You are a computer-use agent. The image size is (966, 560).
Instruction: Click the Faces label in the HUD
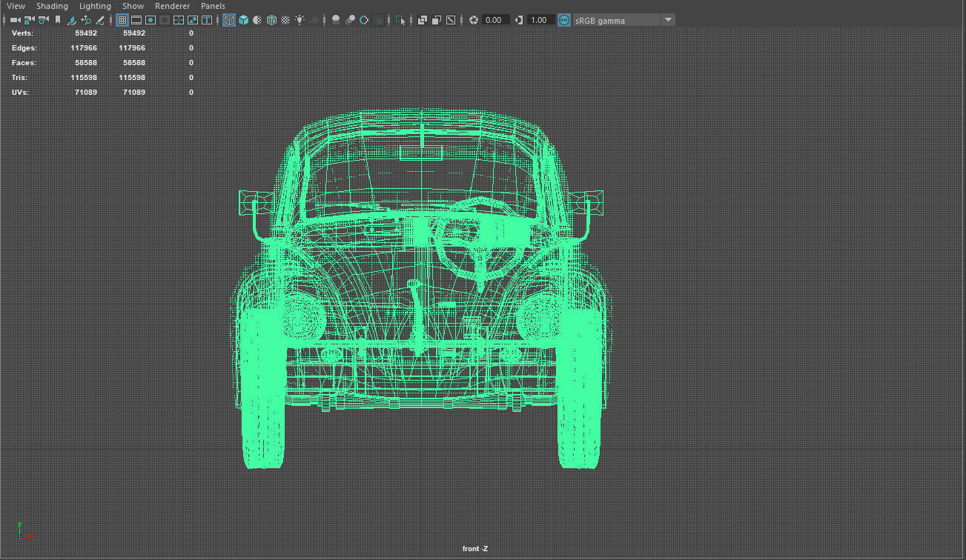coord(24,62)
